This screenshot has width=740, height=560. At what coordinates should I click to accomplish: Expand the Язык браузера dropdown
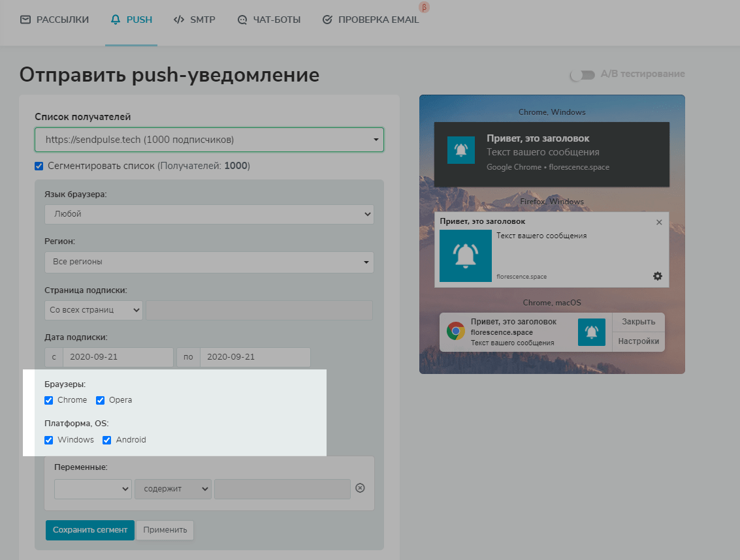click(x=209, y=214)
